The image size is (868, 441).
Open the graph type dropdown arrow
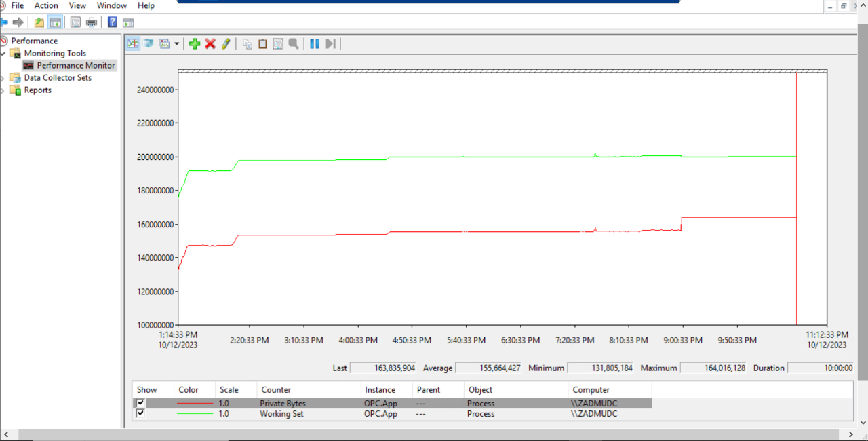177,43
